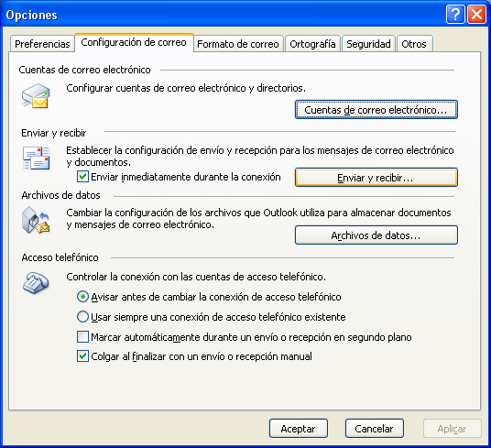
Task: Open Cuentas de correo electrónico button
Action: [376, 110]
